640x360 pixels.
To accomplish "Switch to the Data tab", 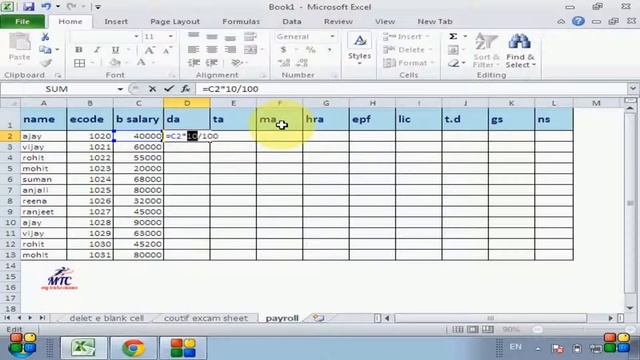I will click(292, 21).
